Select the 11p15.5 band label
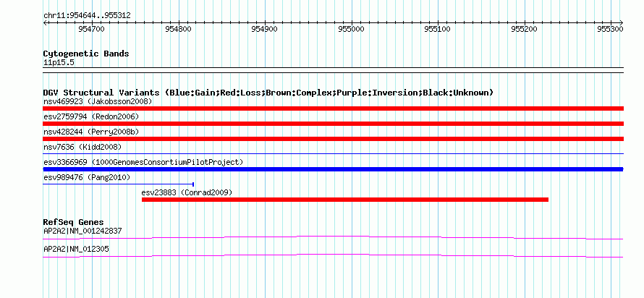This screenshot has height=298, width=644. pos(59,63)
